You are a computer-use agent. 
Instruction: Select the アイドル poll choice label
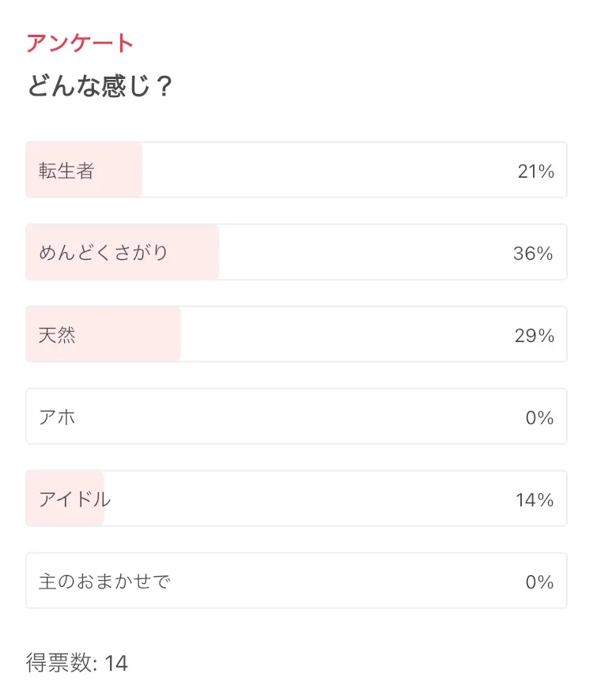[74, 499]
